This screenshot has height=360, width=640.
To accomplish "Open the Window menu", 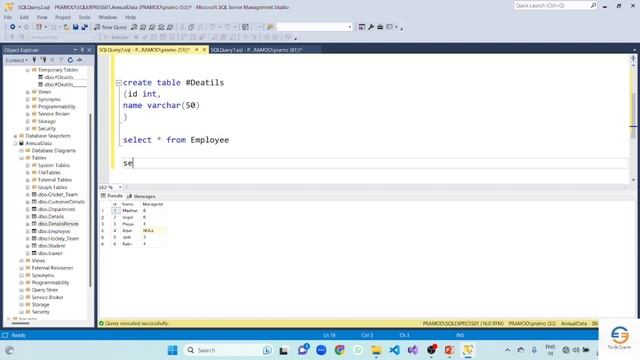I will (108, 17).
